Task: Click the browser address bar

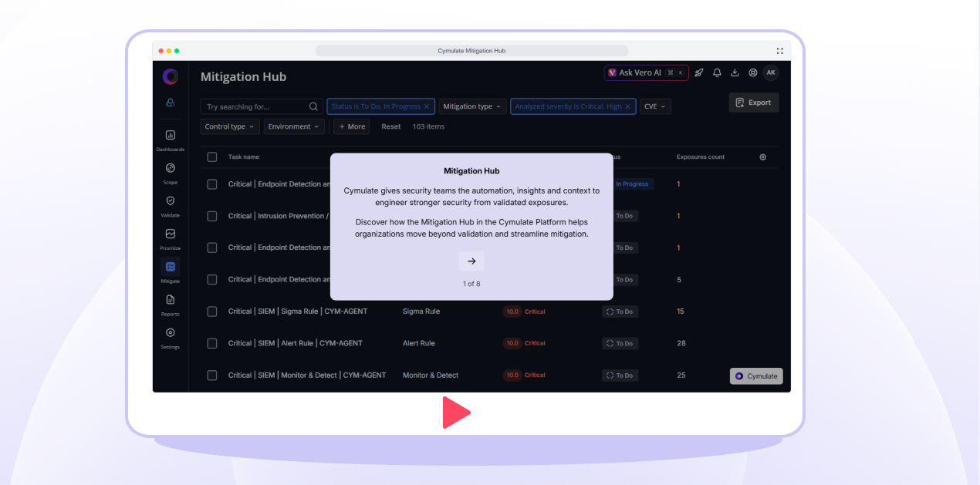Action: (x=471, y=51)
